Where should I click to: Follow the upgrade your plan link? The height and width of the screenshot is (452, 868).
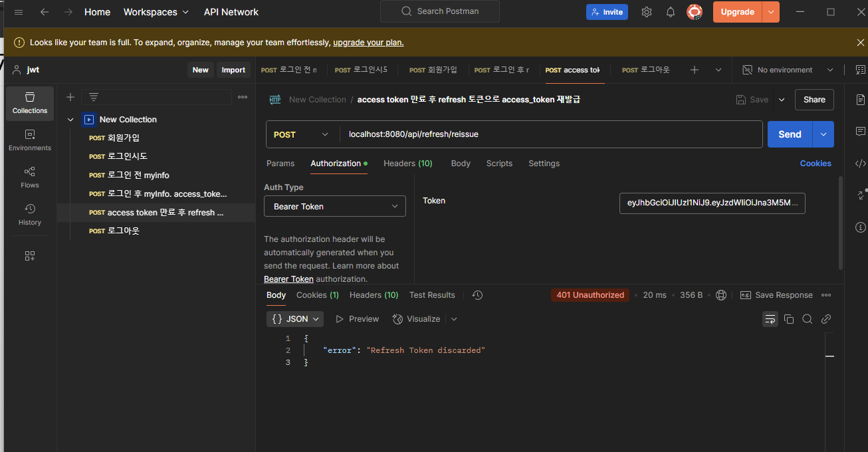[x=368, y=43]
